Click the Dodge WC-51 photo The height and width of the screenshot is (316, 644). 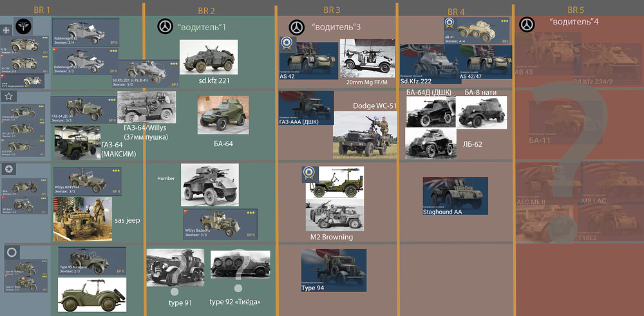(x=365, y=135)
